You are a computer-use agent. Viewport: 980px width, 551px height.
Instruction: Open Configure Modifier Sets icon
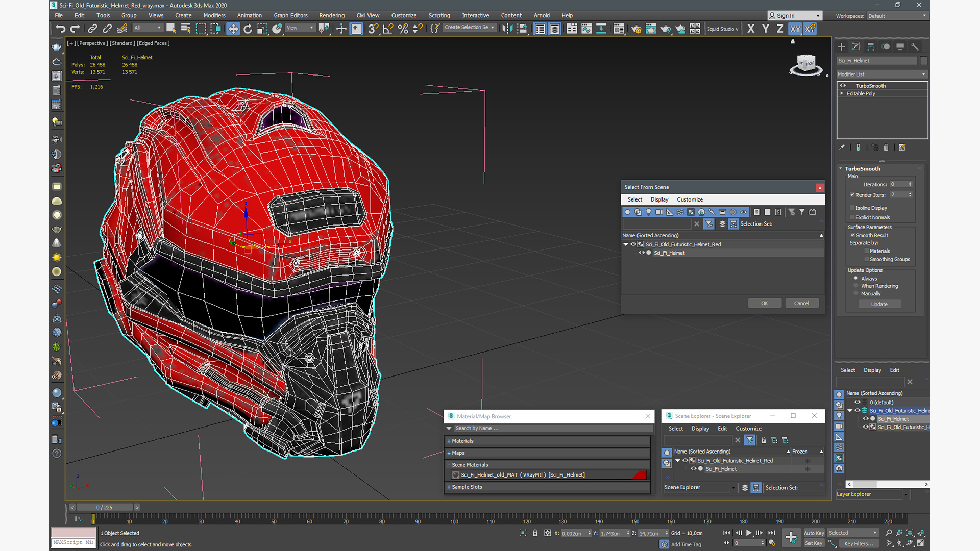[902, 147]
